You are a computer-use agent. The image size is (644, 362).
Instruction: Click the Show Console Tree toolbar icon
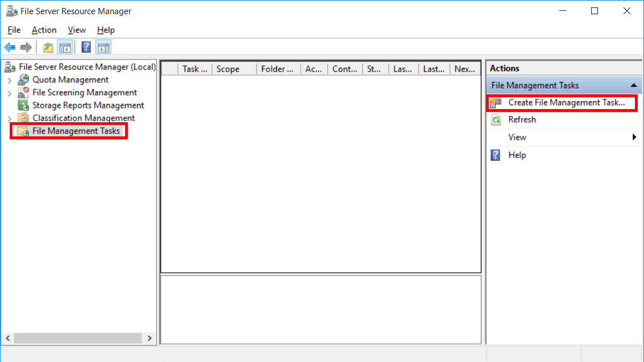pyautogui.click(x=65, y=47)
